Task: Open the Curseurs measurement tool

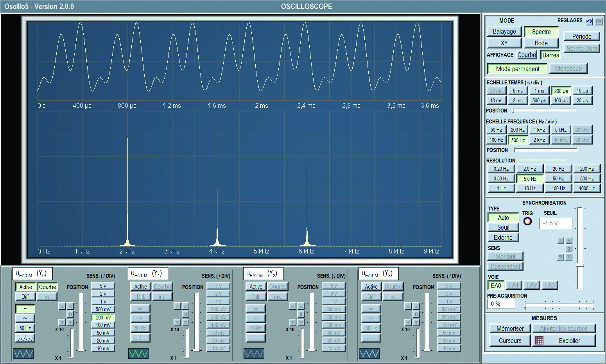Action: click(x=510, y=341)
